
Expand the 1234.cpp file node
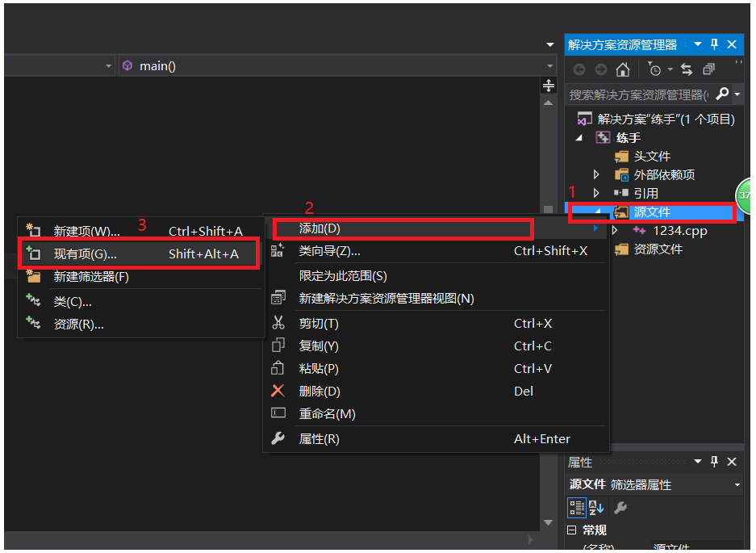[615, 230]
